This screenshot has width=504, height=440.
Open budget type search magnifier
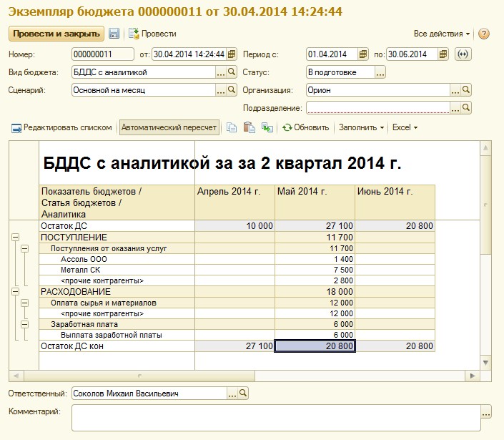[232, 72]
